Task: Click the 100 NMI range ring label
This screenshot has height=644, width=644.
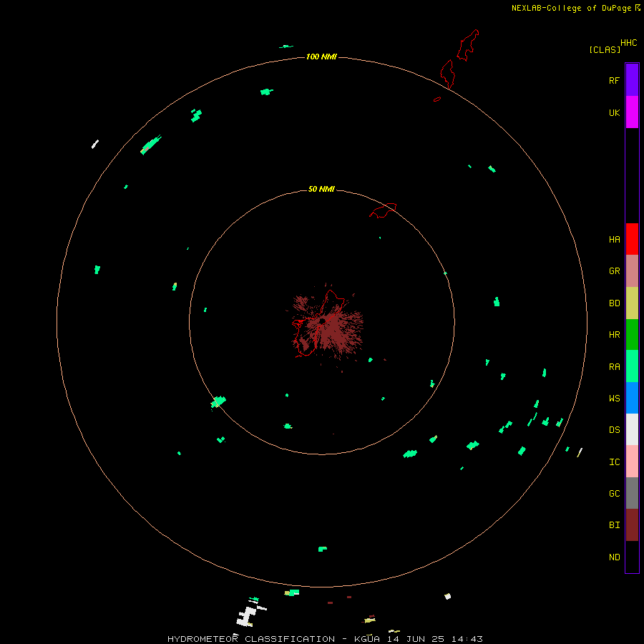Action: (321, 57)
